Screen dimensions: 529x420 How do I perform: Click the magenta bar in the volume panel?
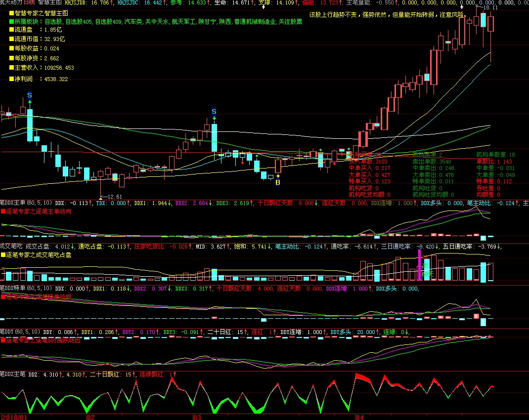[419, 265]
